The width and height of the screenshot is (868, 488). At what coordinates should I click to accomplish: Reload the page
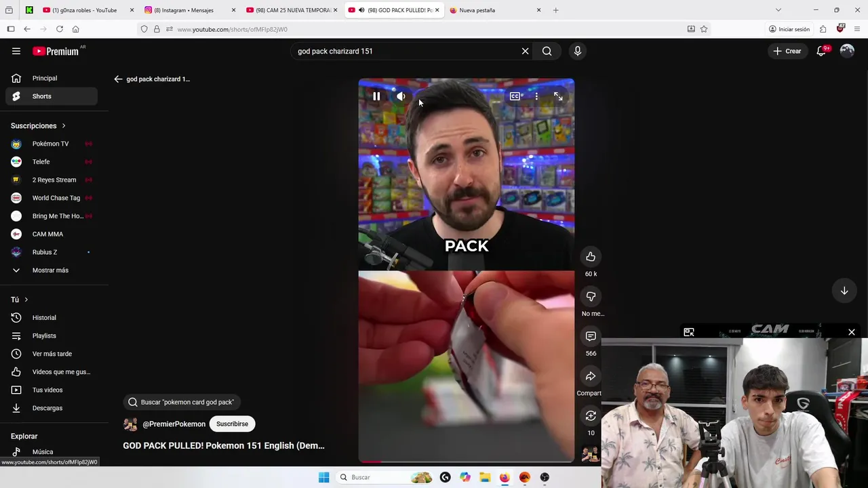(60, 29)
